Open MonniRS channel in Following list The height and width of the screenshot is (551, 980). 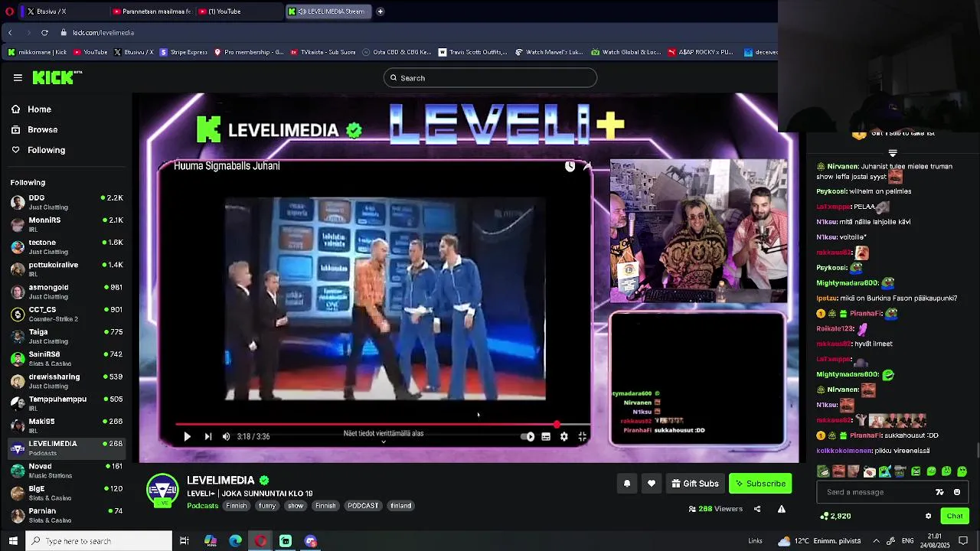[67, 224]
